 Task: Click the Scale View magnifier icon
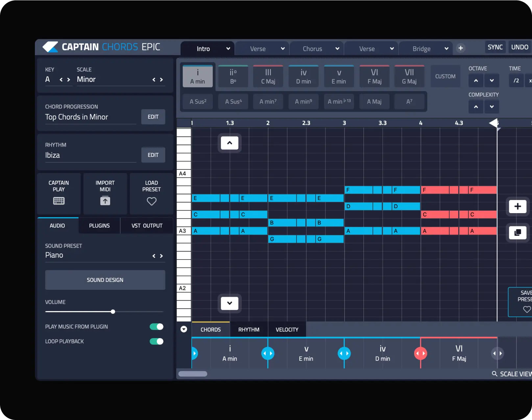coord(494,374)
